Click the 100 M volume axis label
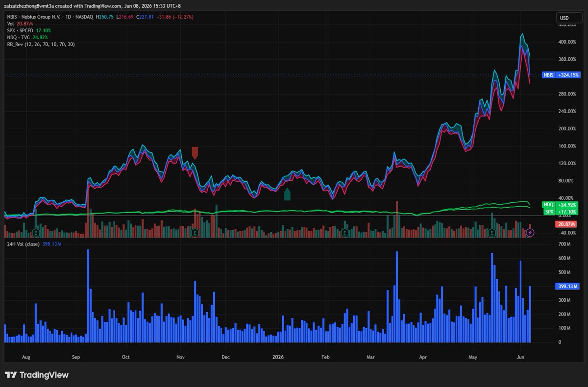 pyautogui.click(x=564, y=328)
